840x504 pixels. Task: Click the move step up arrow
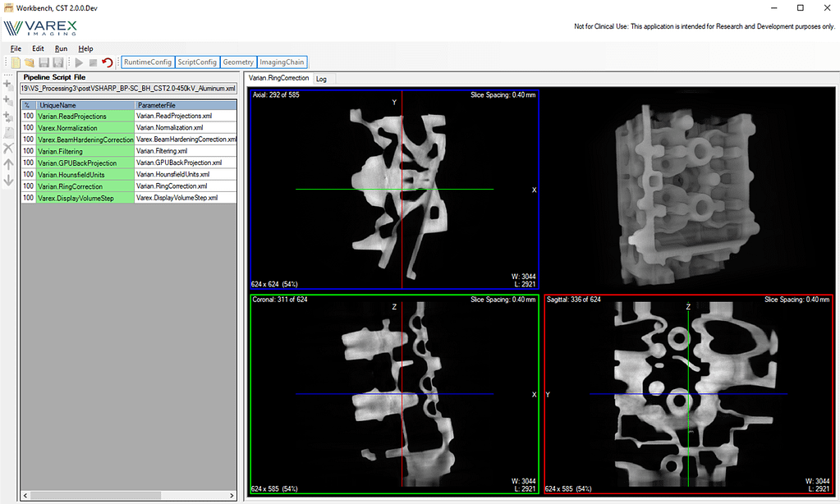coord(8,164)
